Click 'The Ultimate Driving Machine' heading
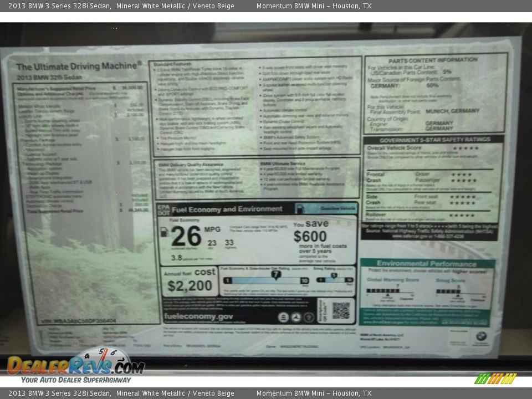The width and height of the screenshot is (532, 399). [x=79, y=66]
